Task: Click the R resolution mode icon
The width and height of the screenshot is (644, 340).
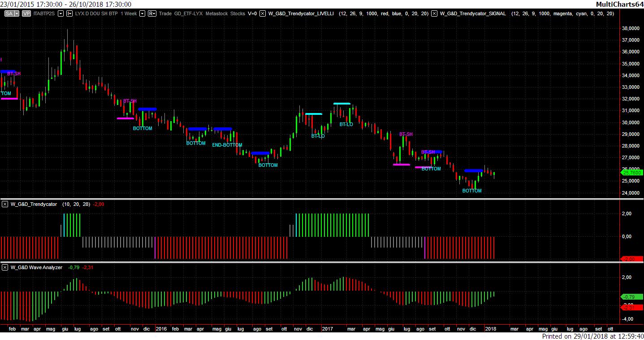Action: click(152, 13)
